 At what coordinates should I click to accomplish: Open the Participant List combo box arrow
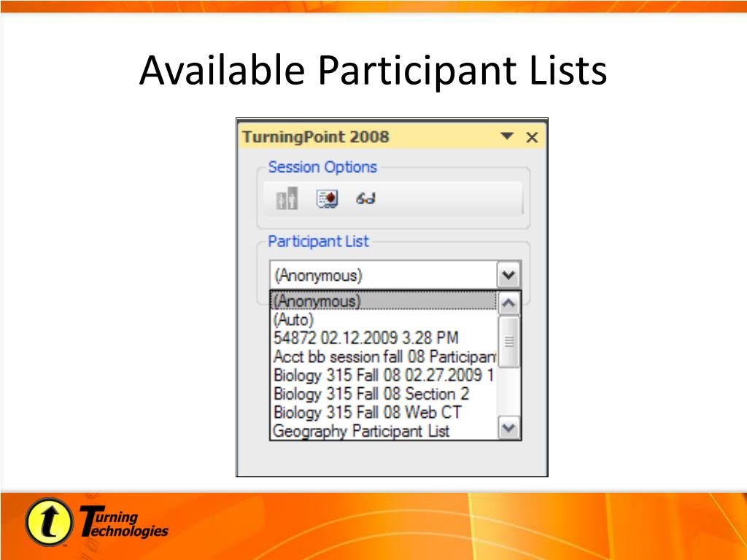[x=508, y=275]
